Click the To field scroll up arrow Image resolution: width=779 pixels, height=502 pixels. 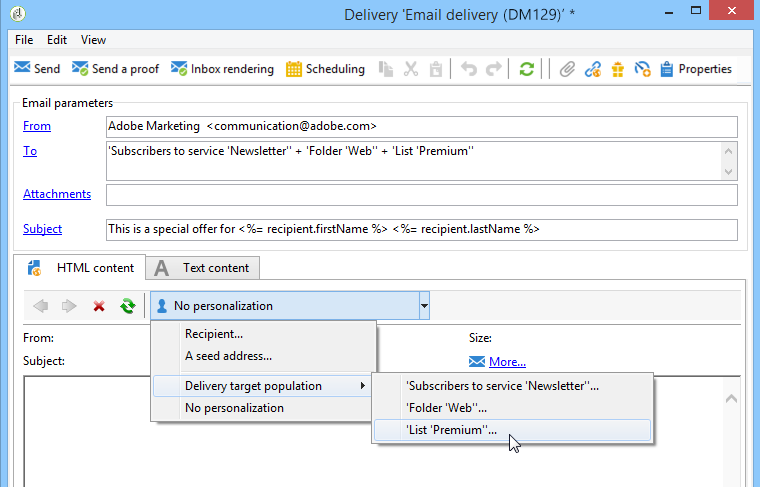pyautogui.click(x=729, y=151)
